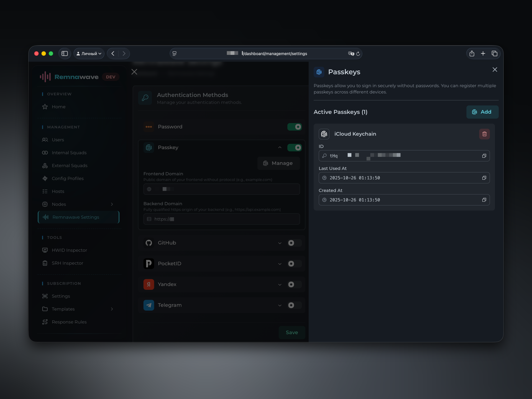The height and width of the screenshot is (399, 532).
Task: Turn off the Passkey toggle
Action: pos(294,148)
